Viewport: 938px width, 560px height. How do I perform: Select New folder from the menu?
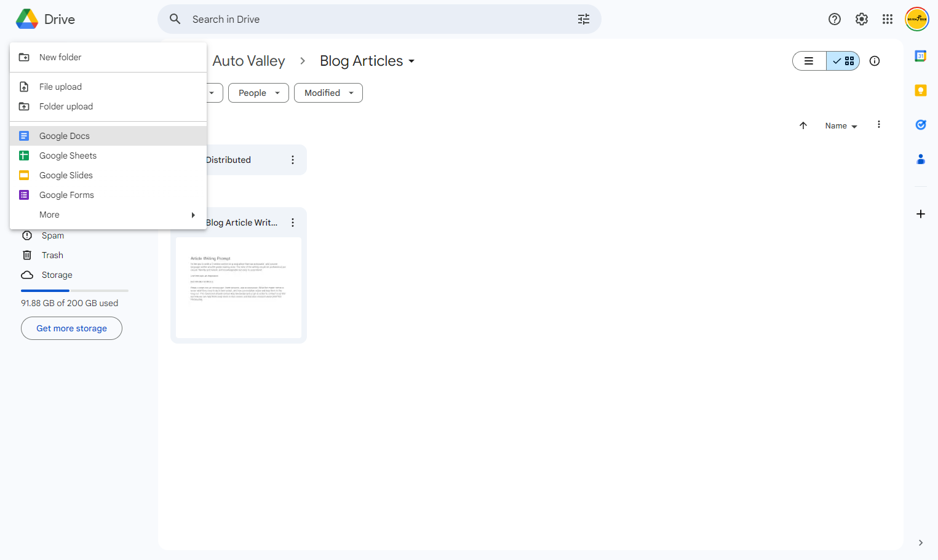coord(108,57)
